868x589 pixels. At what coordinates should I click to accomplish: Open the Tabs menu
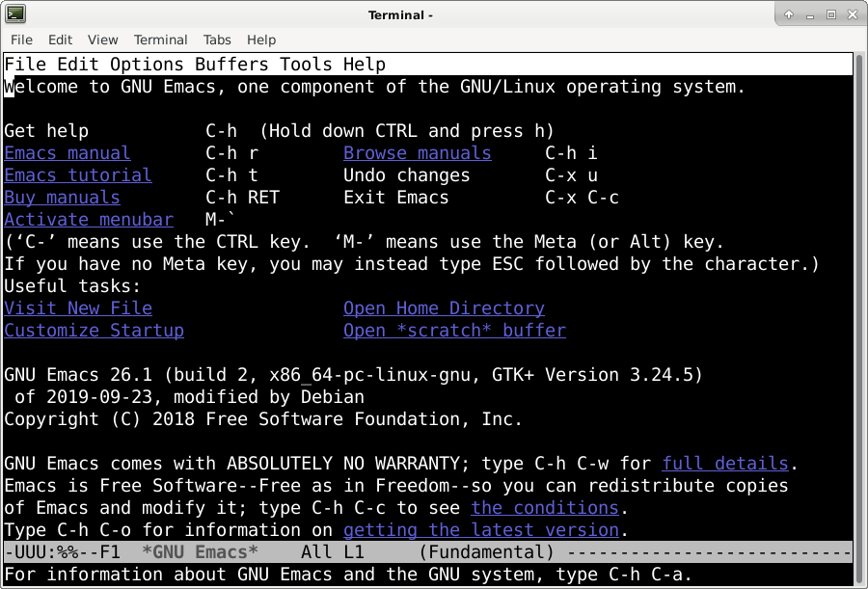click(x=216, y=40)
